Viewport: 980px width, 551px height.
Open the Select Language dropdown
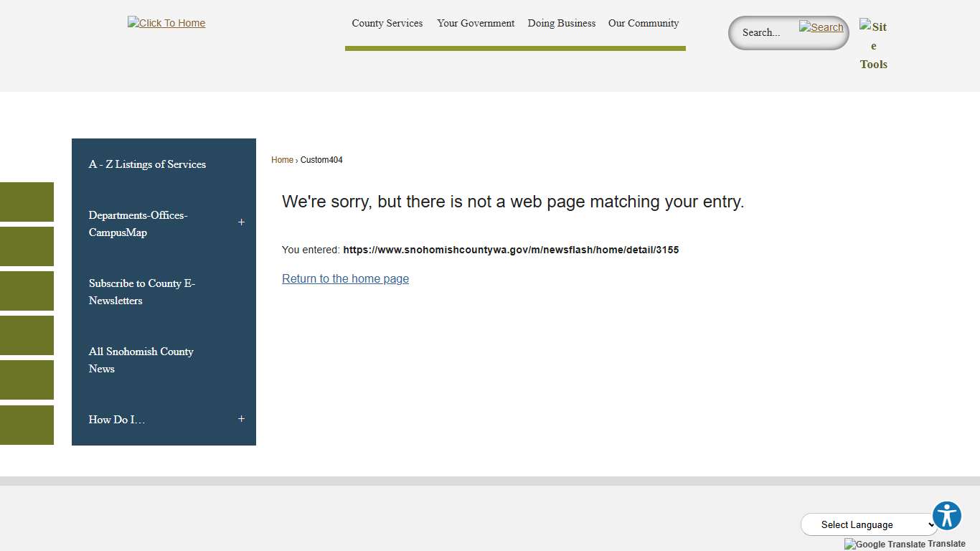(870, 524)
